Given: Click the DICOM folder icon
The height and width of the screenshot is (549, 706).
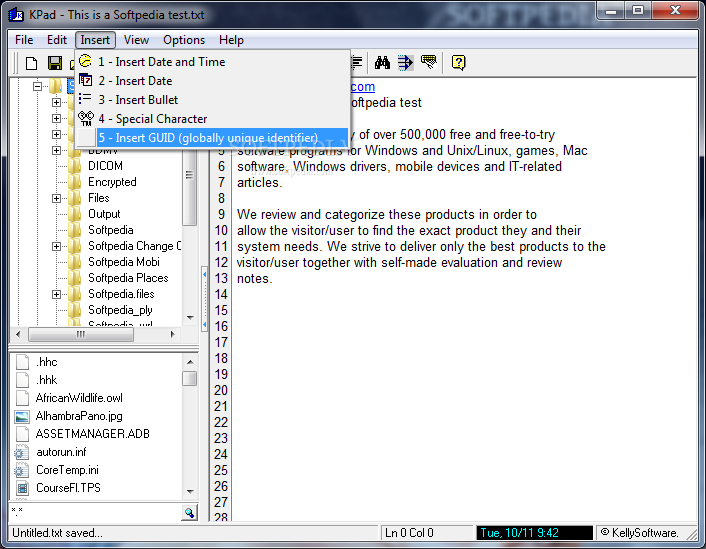Looking at the screenshot, I should click(74, 166).
